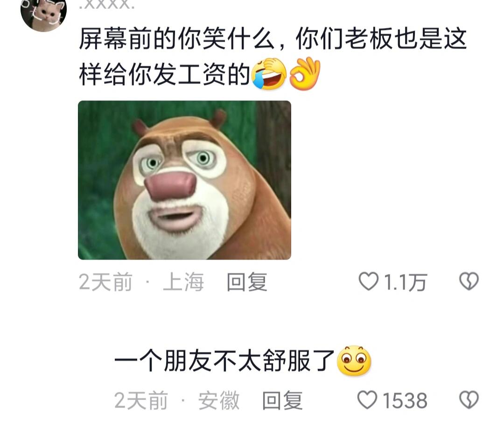Dislike the reply about 一个朋友不太舒服了
The height and width of the screenshot is (429, 504).
(469, 400)
